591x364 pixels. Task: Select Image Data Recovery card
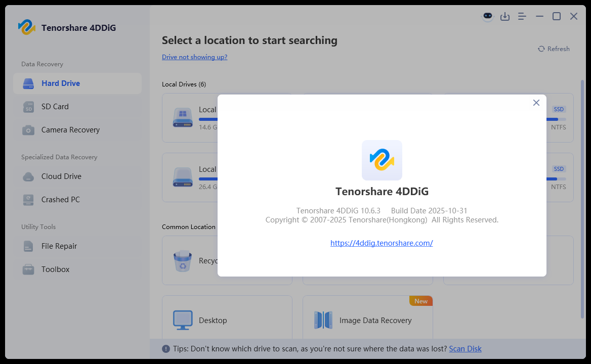tap(367, 317)
